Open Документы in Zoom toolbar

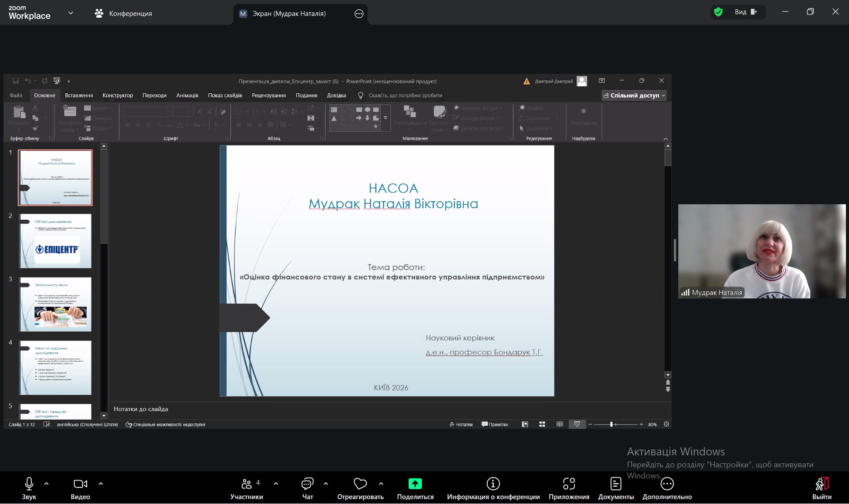point(616,484)
